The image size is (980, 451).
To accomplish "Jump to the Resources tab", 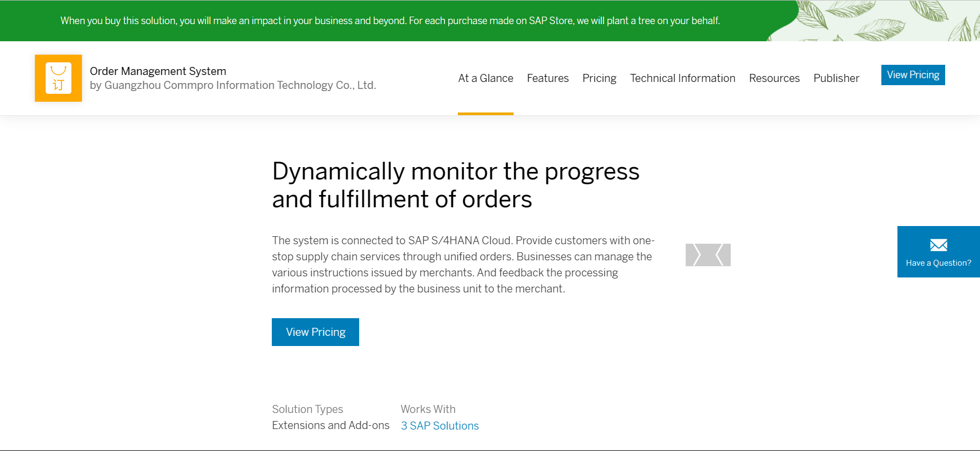I will [774, 78].
